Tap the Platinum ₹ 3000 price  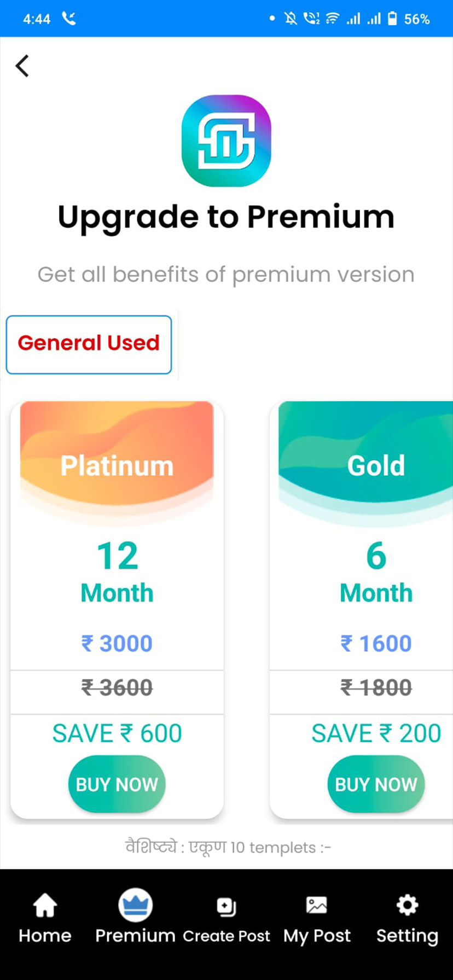click(x=117, y=644)
